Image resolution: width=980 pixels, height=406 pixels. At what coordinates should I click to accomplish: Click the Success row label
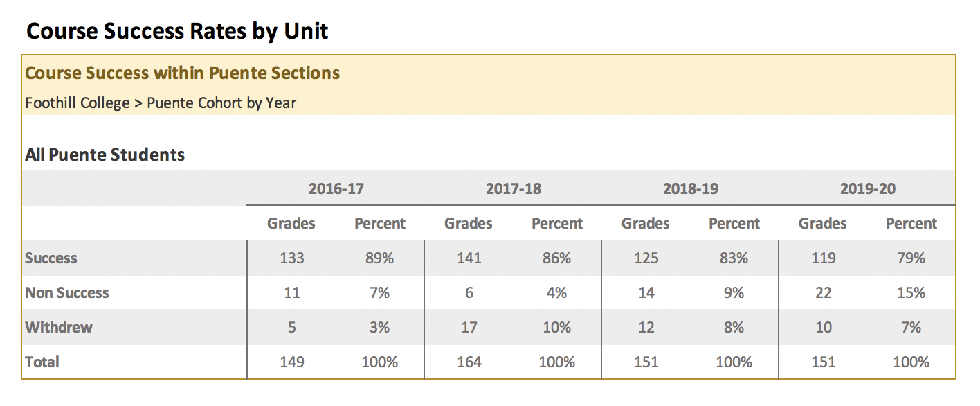[51, 258]
